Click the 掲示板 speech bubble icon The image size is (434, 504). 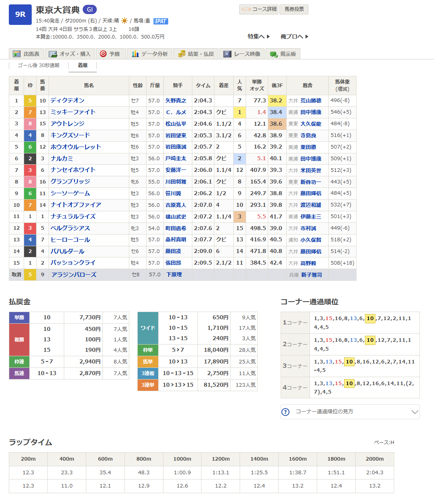point(274,54)
